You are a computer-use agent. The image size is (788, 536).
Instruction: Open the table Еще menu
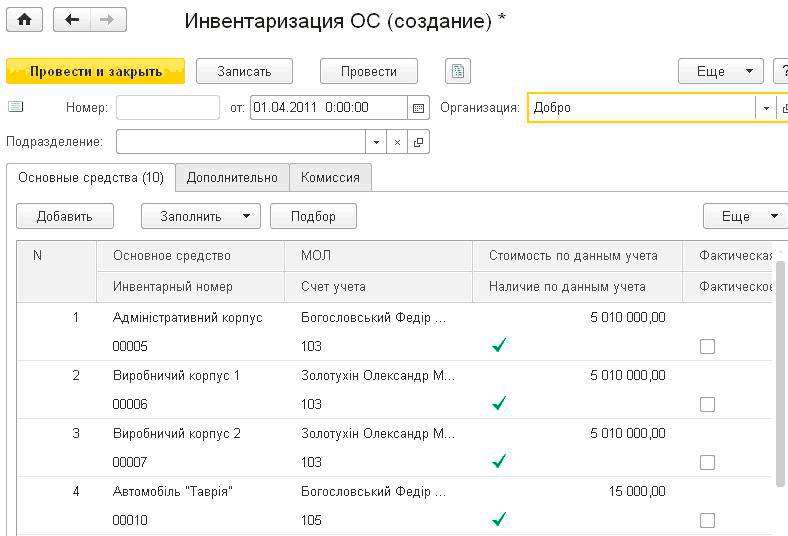coord(745,216)
